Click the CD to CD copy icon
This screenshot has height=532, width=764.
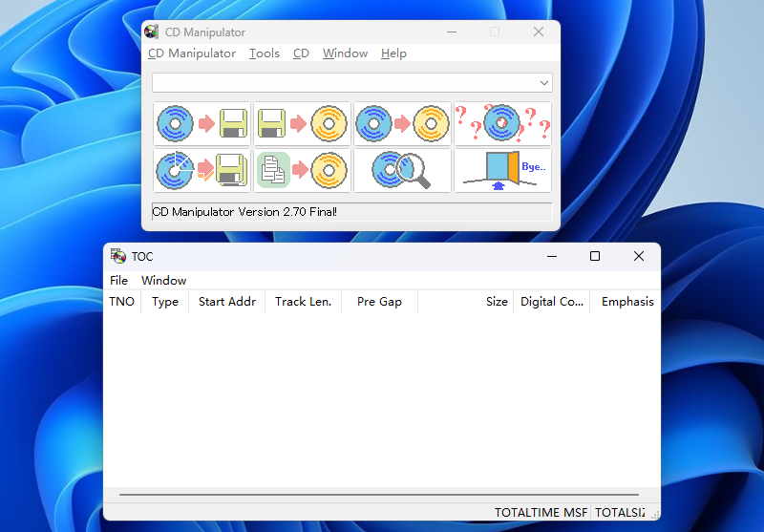click(x=402, y=124)
